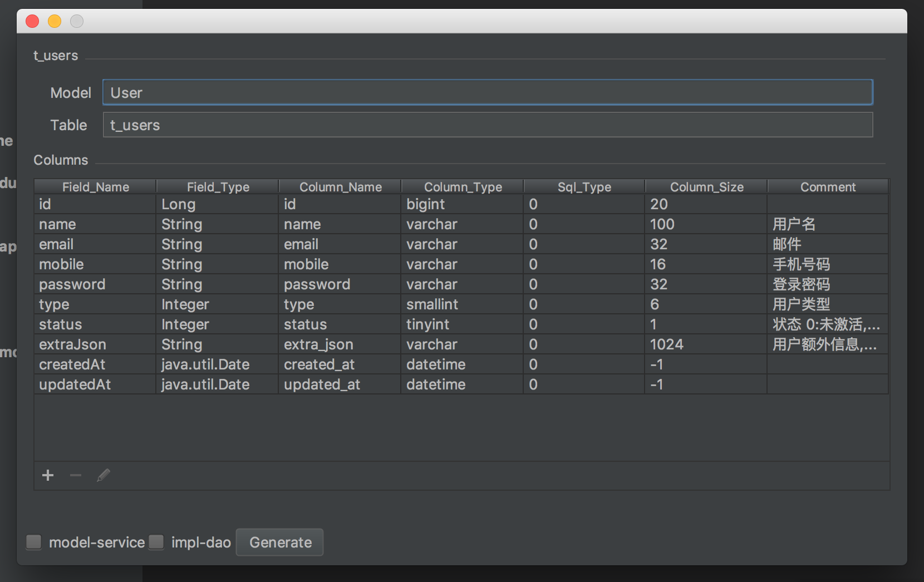
Task: Focus the Table input field containing t_users
Action: (x=488, y=125)
